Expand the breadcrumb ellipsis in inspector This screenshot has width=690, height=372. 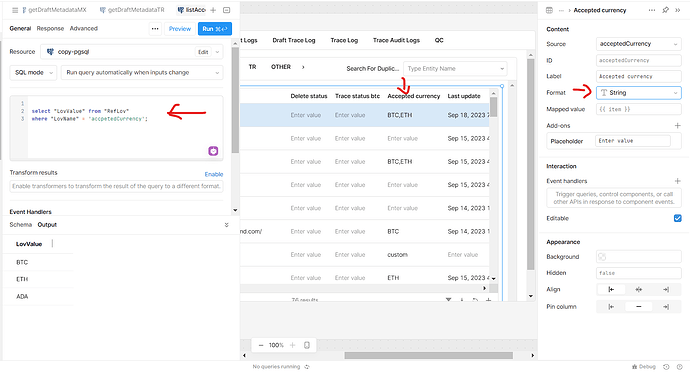pos(561,10)
